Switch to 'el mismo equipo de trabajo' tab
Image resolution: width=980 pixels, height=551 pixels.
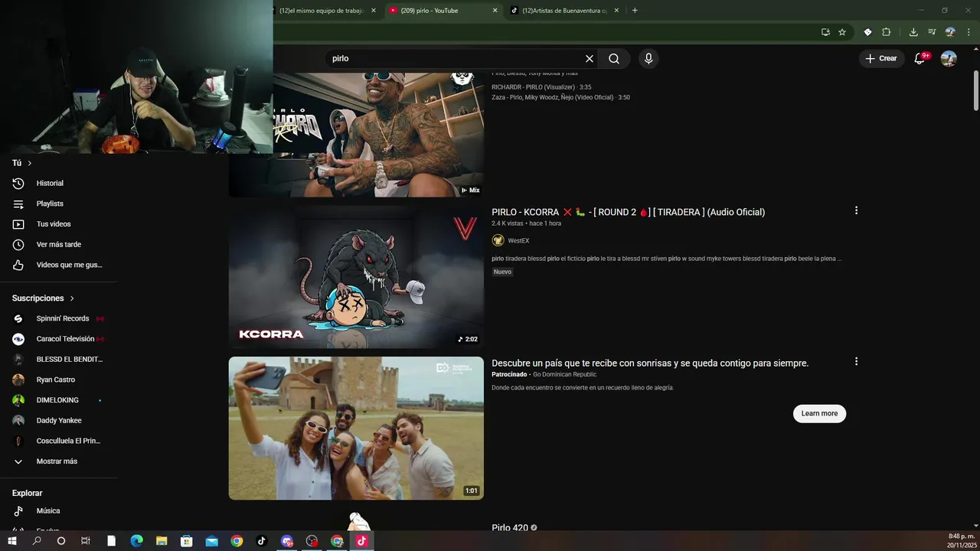pos(322,11)
